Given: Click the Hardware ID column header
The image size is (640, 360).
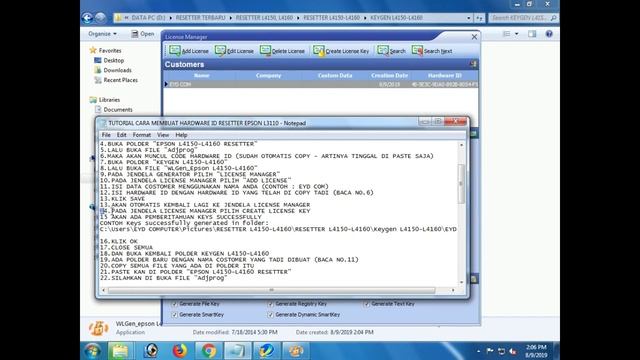Looking at the screenshot, I should pyautogui.click(x=444, y=76).
